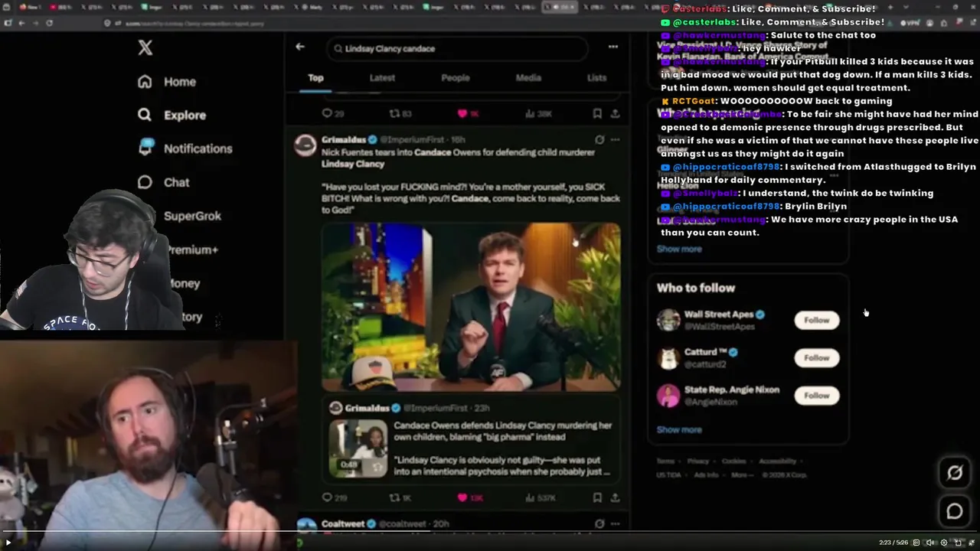Toggle closed captions in video player
The image size is (980, 551).
point(916,543)
